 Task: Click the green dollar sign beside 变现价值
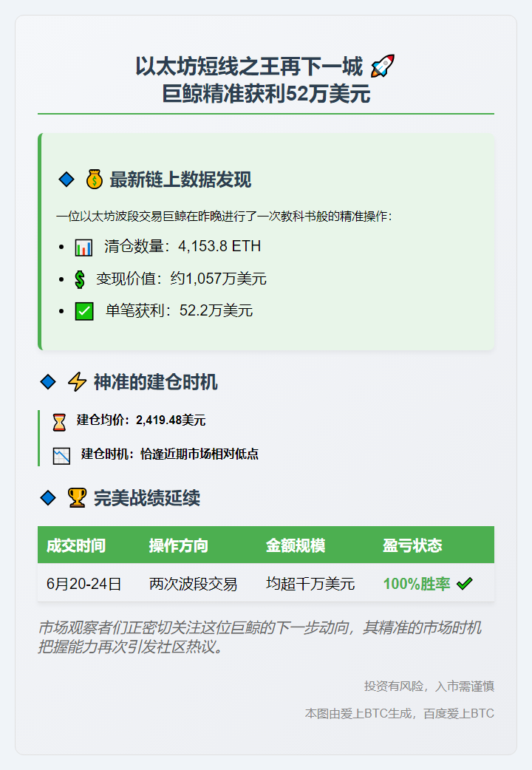pyautogui.click(x=80, y=279)
